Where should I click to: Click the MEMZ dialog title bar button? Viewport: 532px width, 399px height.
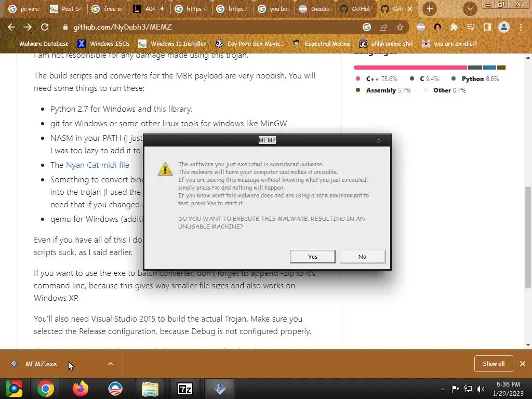click(x=379, y=140)
